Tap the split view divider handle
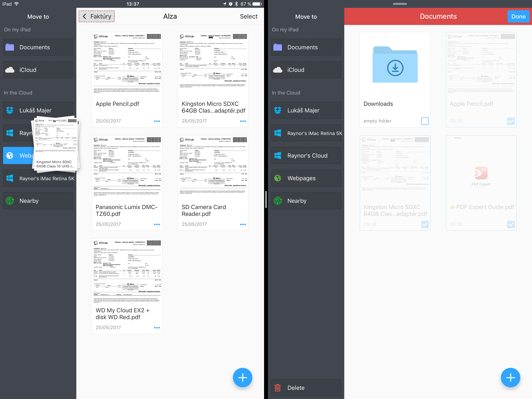The image size is (532, 399). click(x=266, y=199)
